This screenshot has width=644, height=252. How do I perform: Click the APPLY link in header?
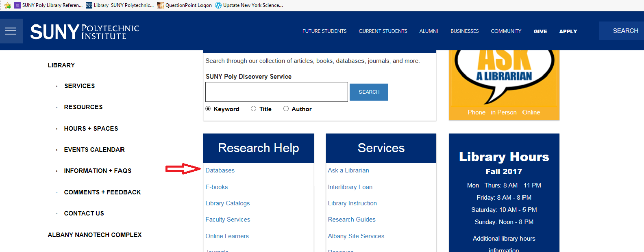pyautogui.click(x=568, y=31)
